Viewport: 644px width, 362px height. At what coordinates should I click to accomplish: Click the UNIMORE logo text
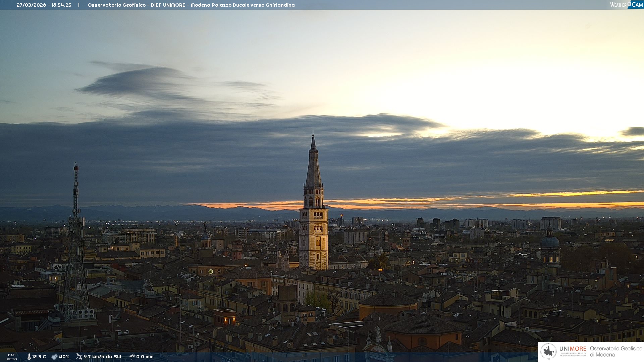(573, 349)
